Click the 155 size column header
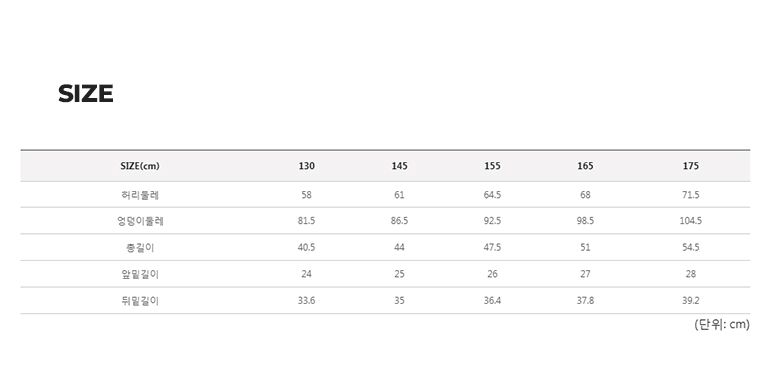Image resolution: width=770 pixels, height=391 pixels. pos(492,166)
